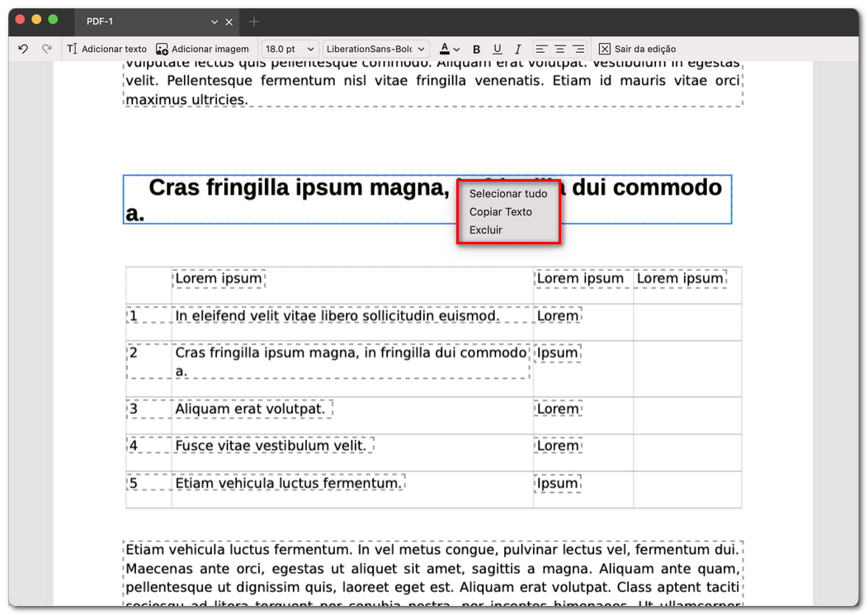Click the undo arrow icon

pos(23,49)
